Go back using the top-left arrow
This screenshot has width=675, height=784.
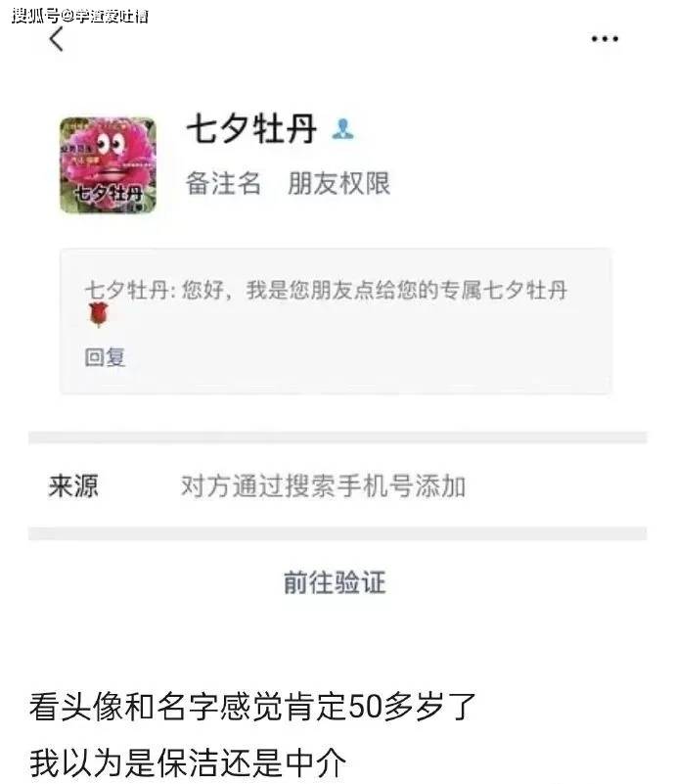[57, 38]
